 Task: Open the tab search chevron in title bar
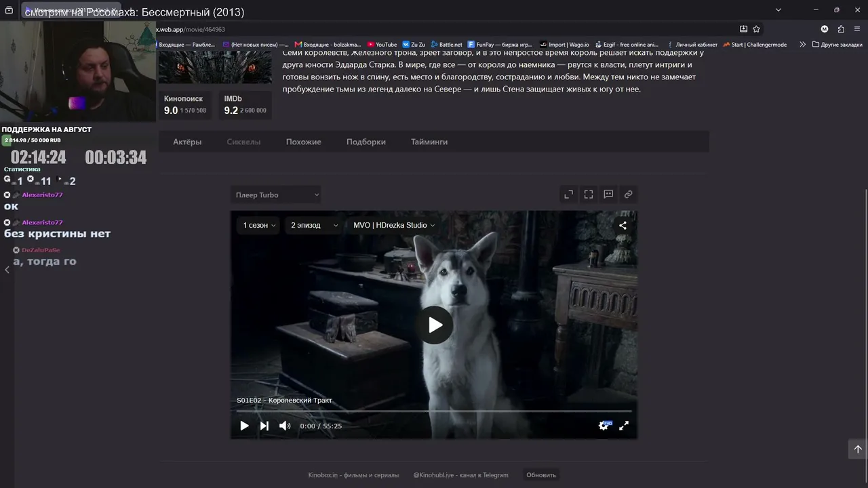(778, 10)
